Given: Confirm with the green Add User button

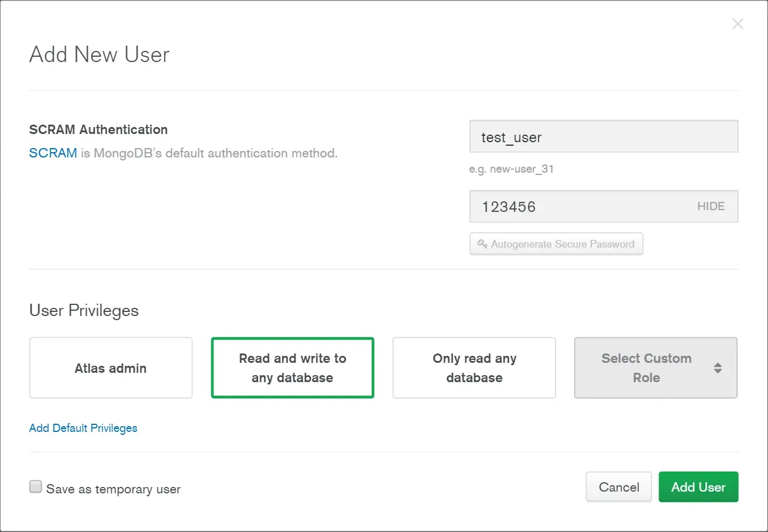Looking at the screenshot, I should tap(698, 487).
